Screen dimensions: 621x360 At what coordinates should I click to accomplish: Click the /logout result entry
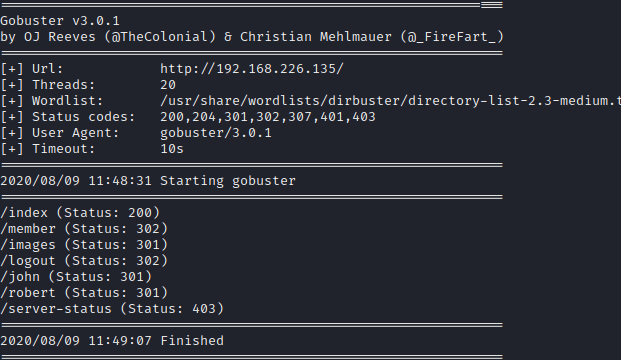(84, 261)
